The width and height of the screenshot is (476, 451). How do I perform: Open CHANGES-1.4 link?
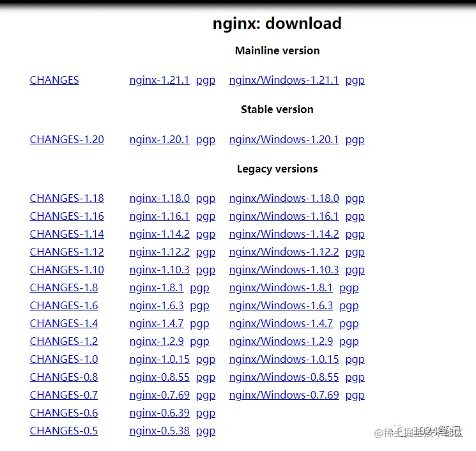(64, 323)
